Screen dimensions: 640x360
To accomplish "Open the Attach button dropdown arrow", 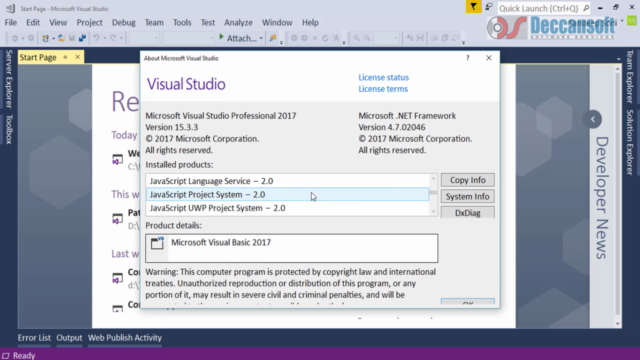I will pos(261,38).
